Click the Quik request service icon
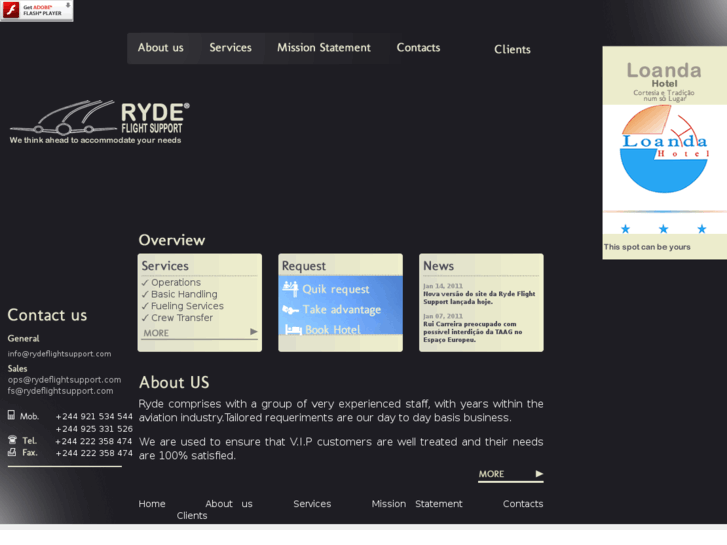This screenshot has width=727, height=545. pyautogui.click(x=291, y=289)
